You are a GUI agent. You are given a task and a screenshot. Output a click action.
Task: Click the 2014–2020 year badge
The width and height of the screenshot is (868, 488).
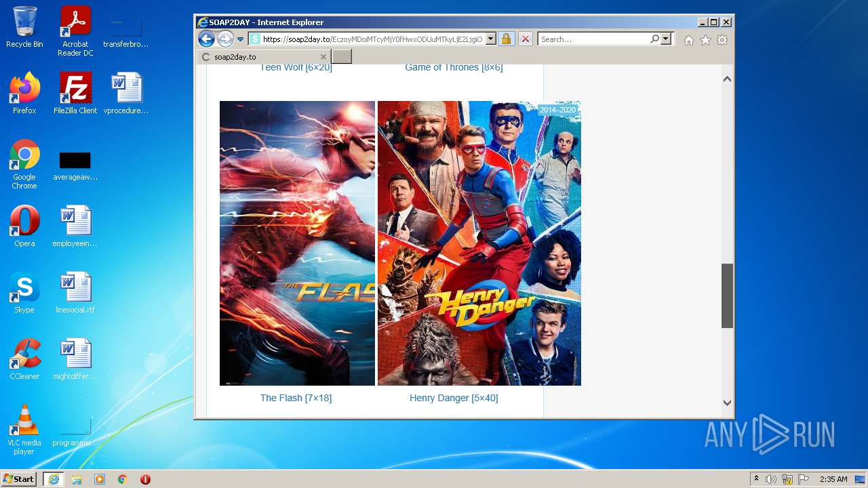(x=557, y=110)
